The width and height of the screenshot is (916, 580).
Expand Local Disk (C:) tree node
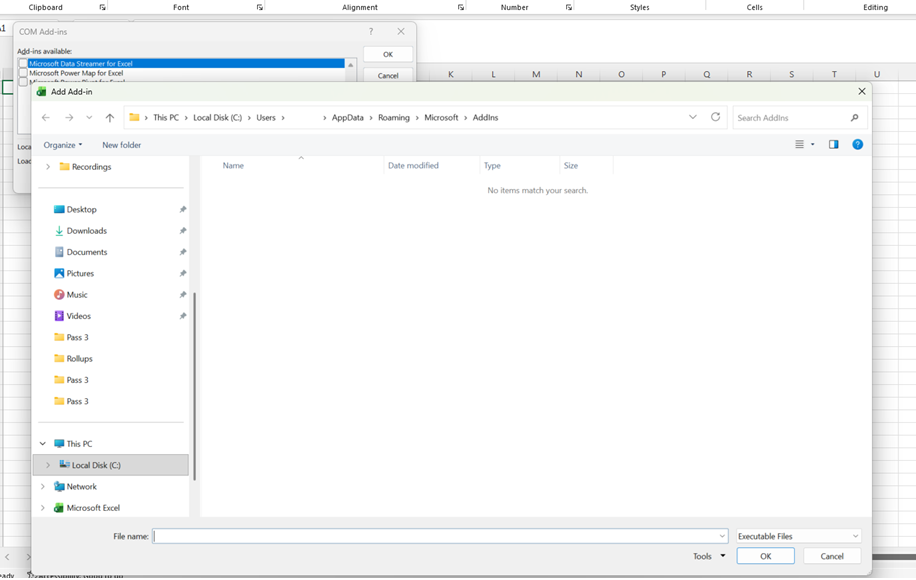(48, 466)
